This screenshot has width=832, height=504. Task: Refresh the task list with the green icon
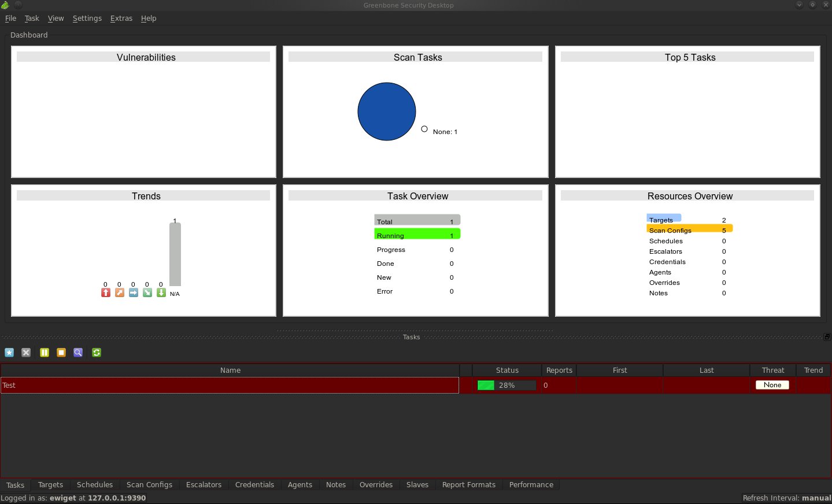tap(97, 353)
